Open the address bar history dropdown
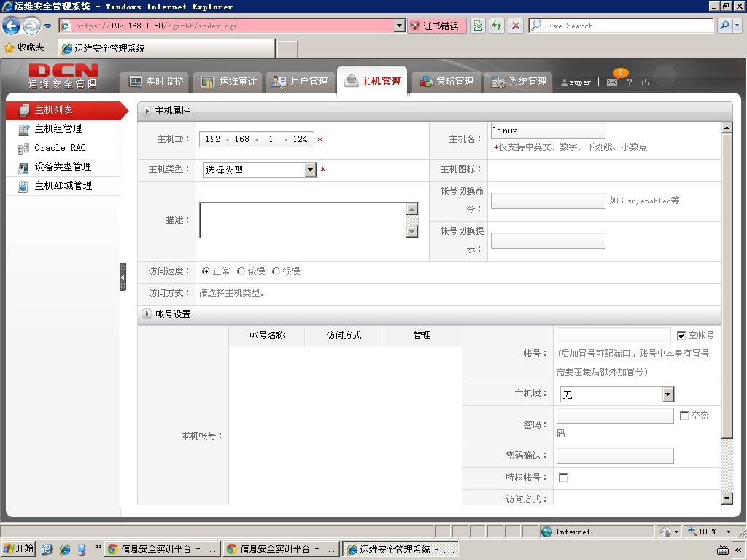The image size is (747, 560). click(400, 26)
